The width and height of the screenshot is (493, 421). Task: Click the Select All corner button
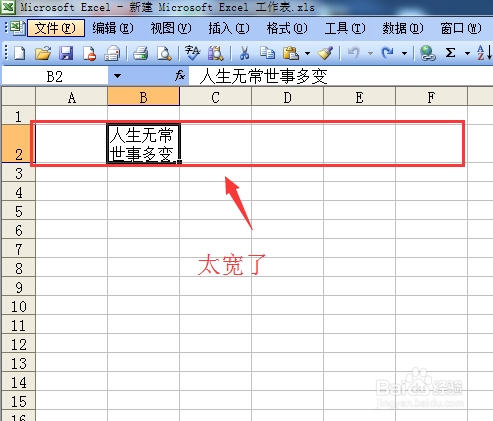[x=18, y=97]
